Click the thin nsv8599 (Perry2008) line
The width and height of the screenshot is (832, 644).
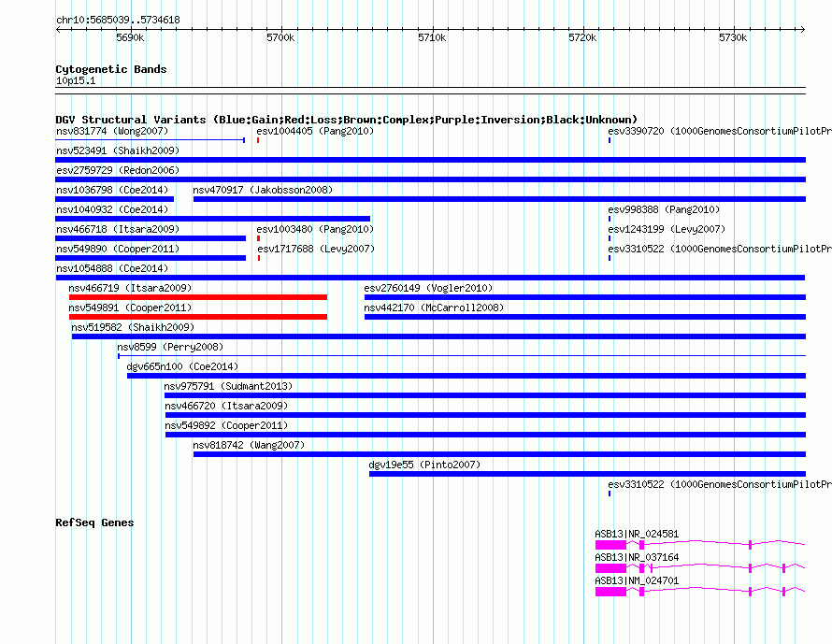point(462,356)
